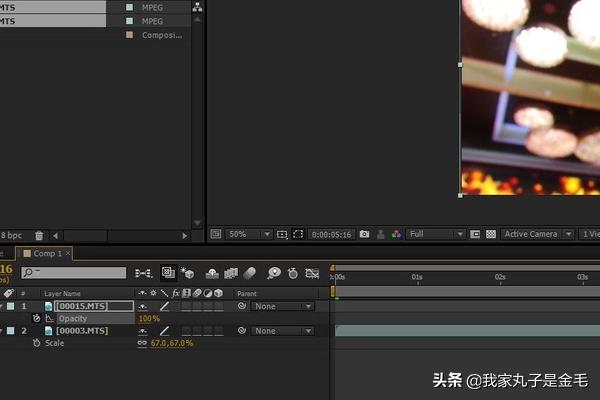Screen dimensions: 600x400
Task: Click the label color swatch of layer 1
Action: click(x=10, y=306)
